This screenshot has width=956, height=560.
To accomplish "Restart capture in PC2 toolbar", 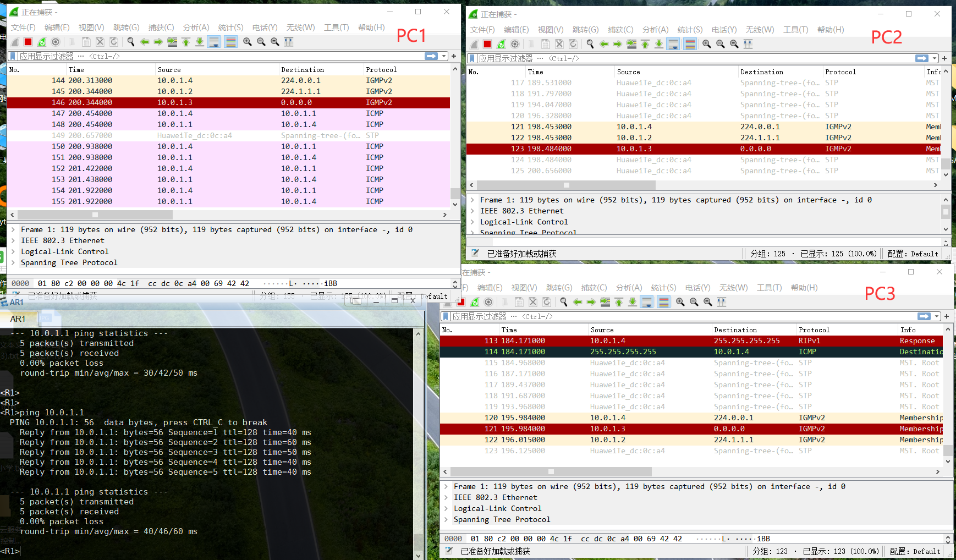I will point(501,44).
